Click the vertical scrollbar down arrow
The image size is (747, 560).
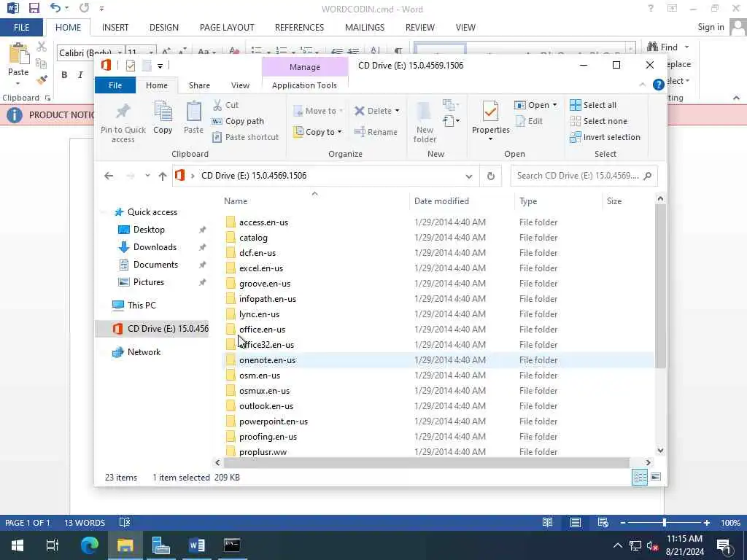pos(660,451)
